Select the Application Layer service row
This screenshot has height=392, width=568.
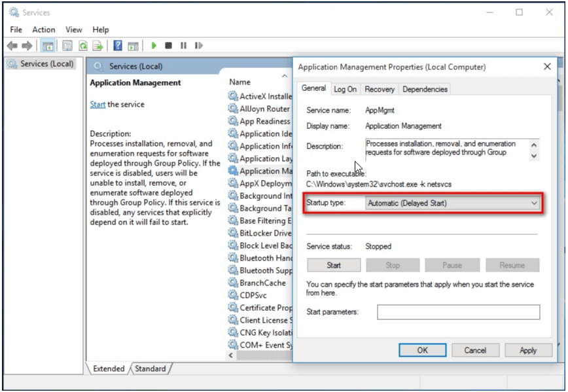260,158
